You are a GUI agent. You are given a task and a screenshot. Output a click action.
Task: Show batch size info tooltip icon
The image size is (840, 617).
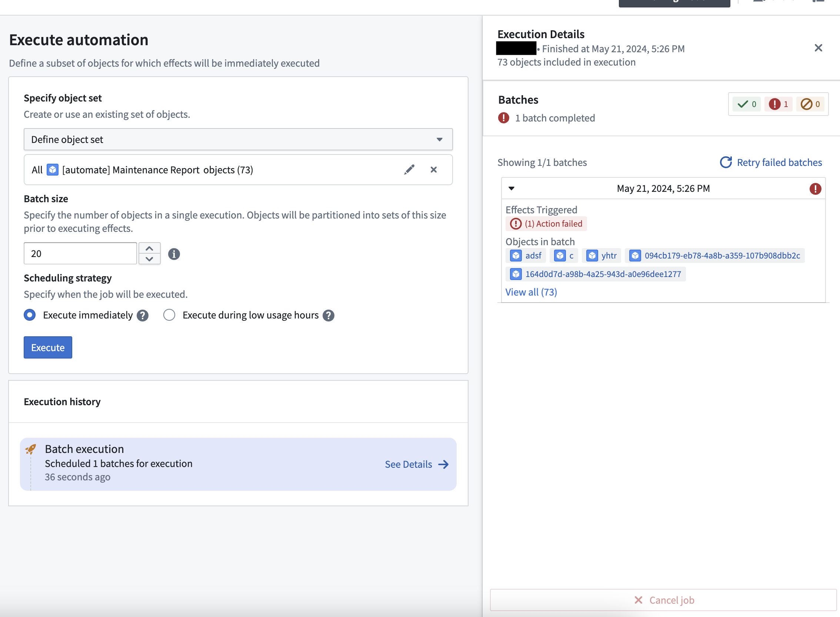point(174,254)
